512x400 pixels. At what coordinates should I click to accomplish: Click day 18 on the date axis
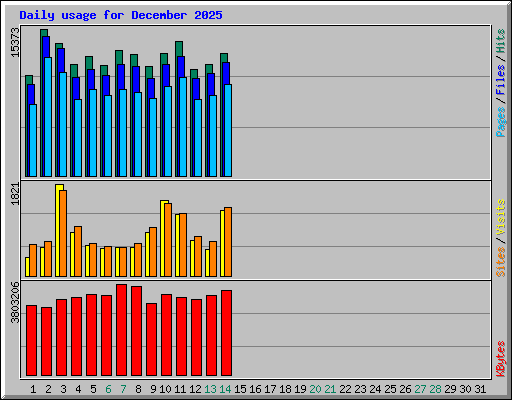pos(285,389)
